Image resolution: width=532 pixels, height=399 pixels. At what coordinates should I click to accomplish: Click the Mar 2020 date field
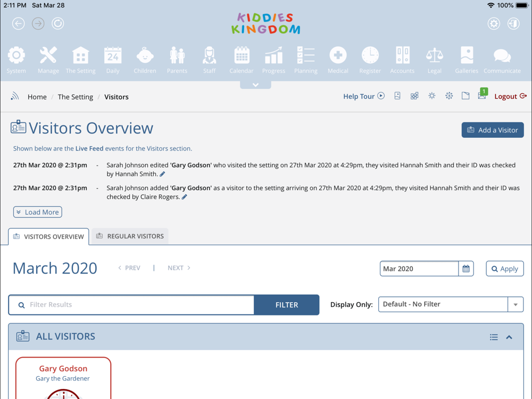click(x=419, y=269)
